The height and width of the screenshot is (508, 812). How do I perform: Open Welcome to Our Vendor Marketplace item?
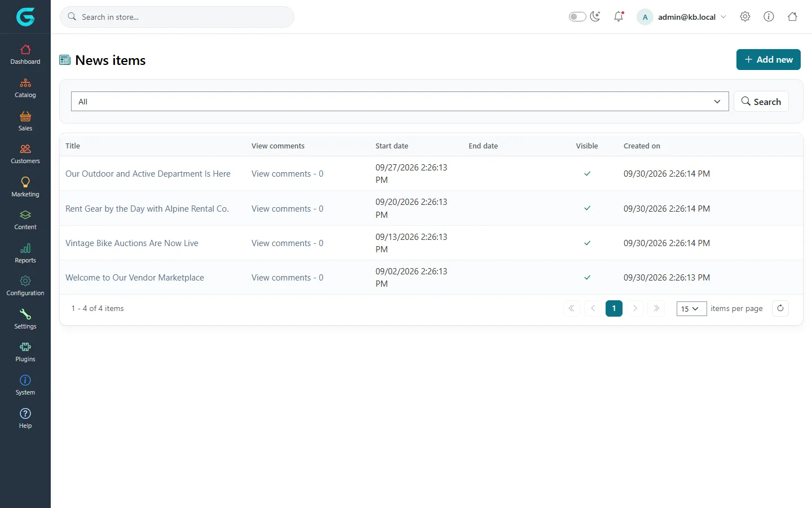pyautogui.click(x=135, y=278)
